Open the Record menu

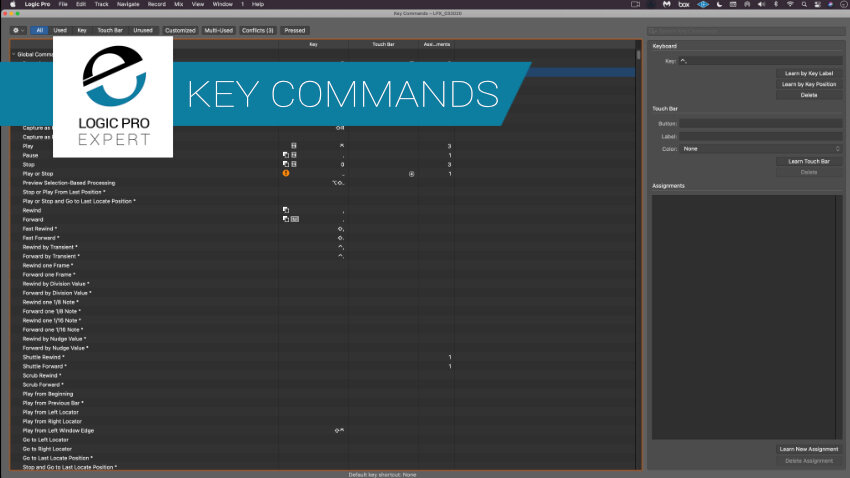pyautogui.click(x=157, y=4)
